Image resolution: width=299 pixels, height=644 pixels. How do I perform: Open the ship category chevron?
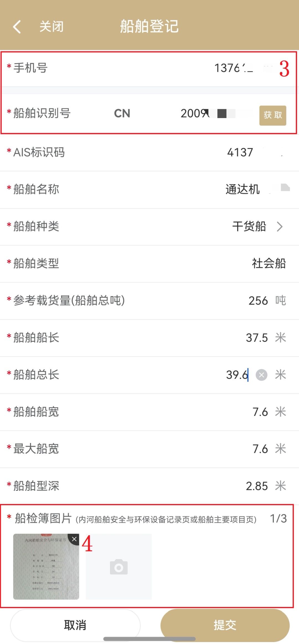[x=280, y=226]
